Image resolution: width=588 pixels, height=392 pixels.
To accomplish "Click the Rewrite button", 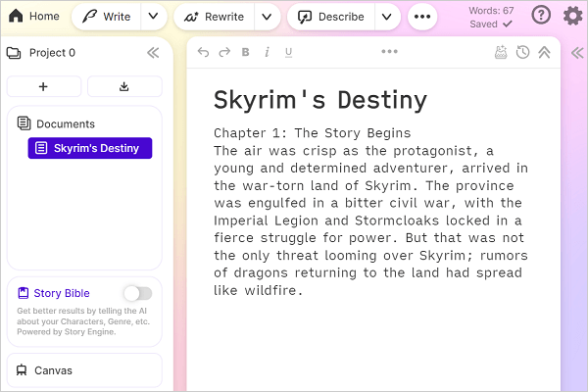I will 214,17.
